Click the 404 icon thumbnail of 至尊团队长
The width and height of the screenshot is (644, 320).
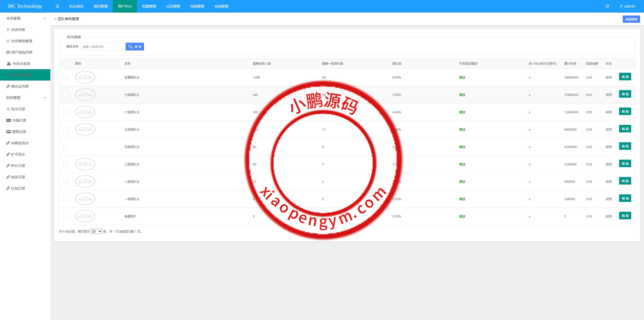[85, 77]
